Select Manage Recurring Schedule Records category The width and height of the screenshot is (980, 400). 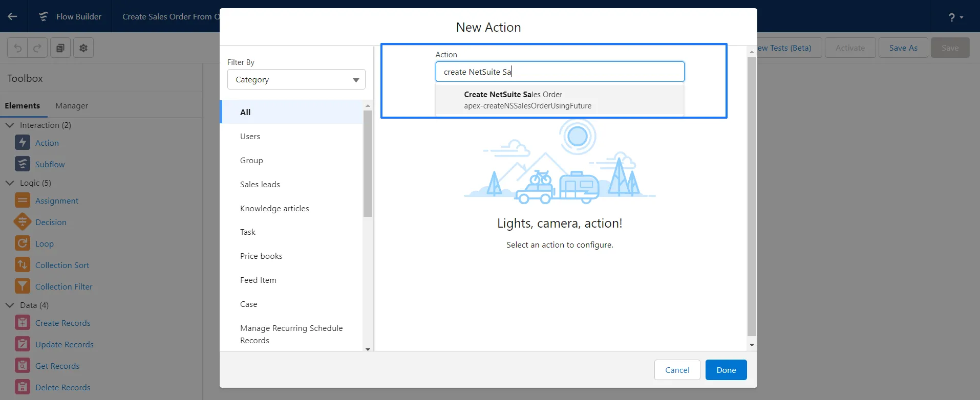[x=291, y=334]
